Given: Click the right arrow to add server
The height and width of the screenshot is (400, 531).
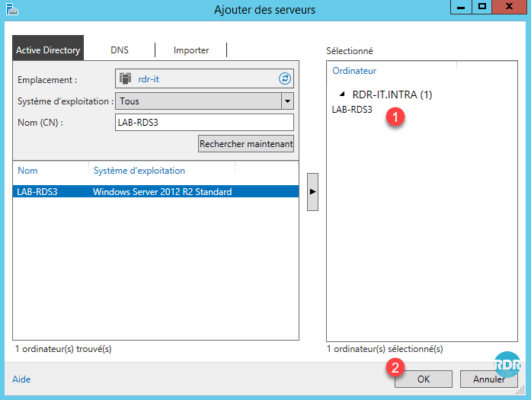Looking at the screenshot, I should [x=313, y=192].
